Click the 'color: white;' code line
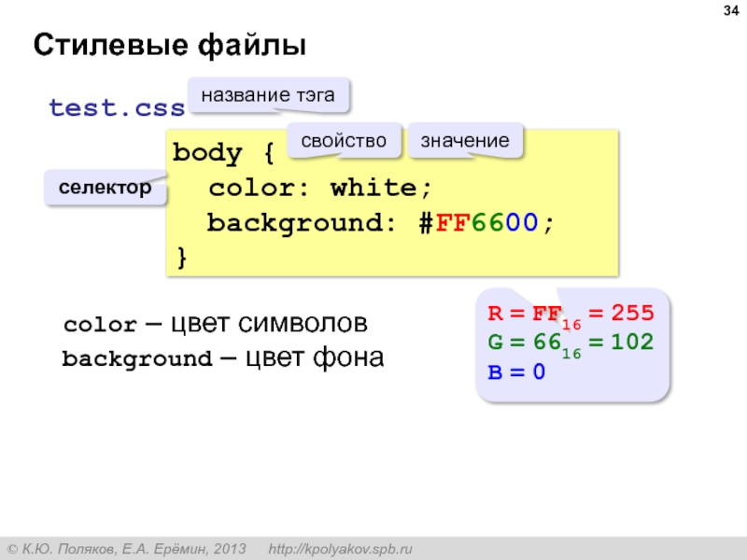Image resolution: width=747 pixels, height=560 pixels. tap(320, 188)
